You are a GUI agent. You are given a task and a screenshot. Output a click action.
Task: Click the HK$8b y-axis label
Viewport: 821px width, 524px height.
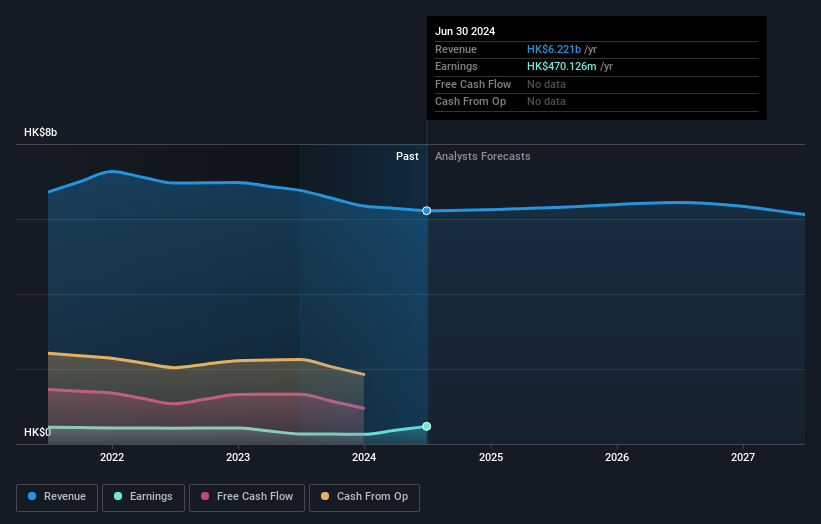coord(40,132)
